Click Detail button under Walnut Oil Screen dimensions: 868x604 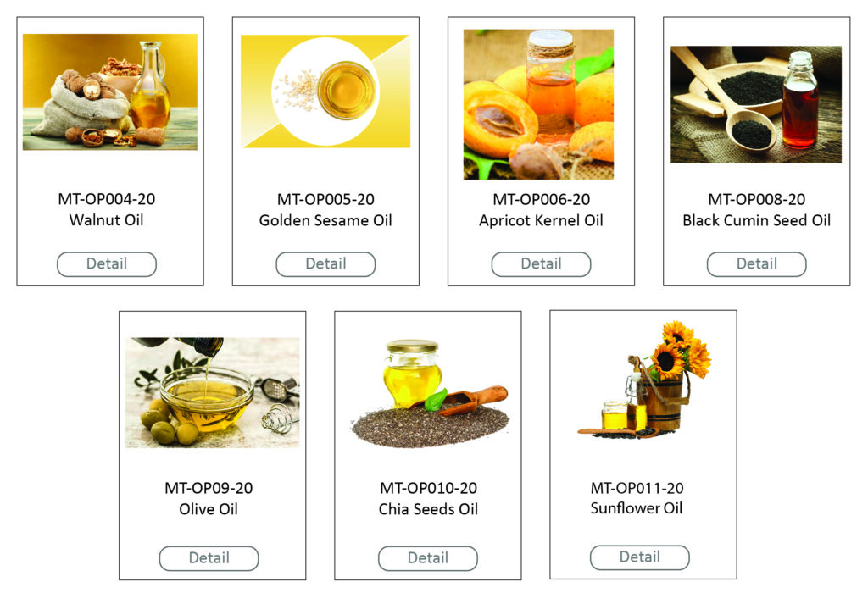107,263
